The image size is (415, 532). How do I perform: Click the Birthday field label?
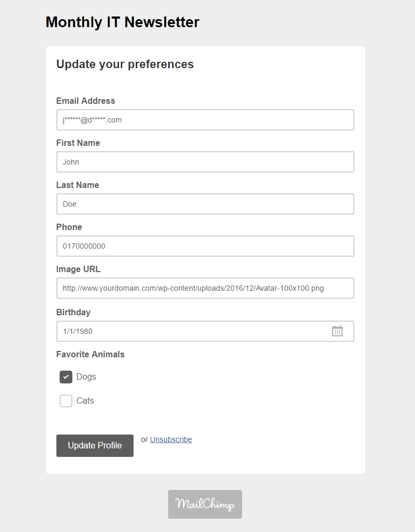point(73,312)
